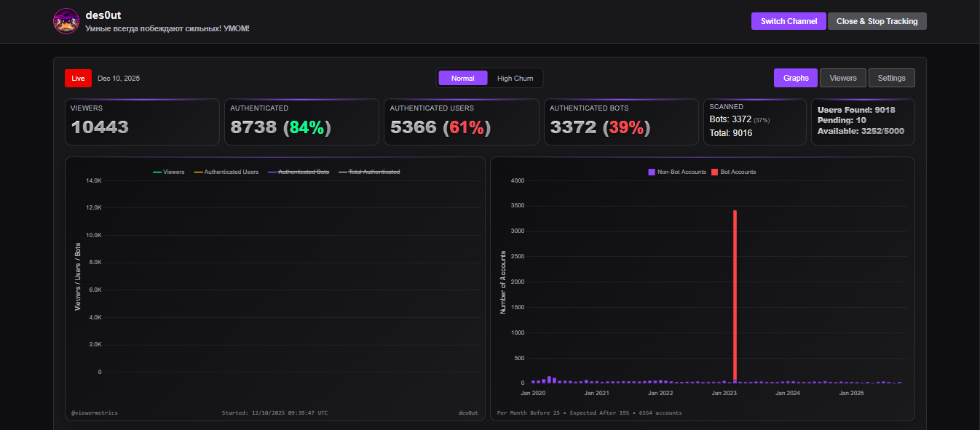Select the High Churn mode
Viewport: 980px width, 430px height.
click(515, 78)
